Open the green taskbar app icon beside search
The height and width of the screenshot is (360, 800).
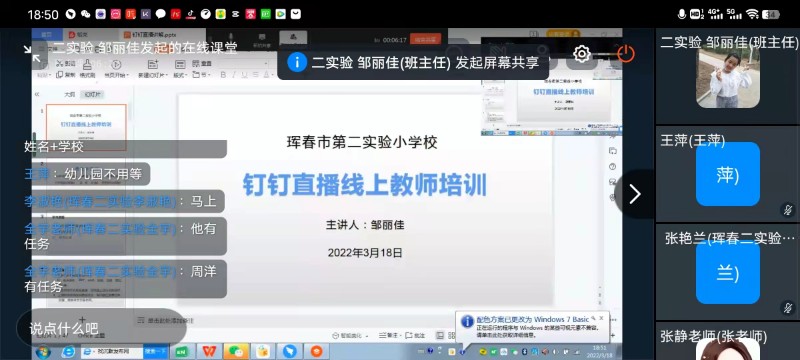[182, 352]
